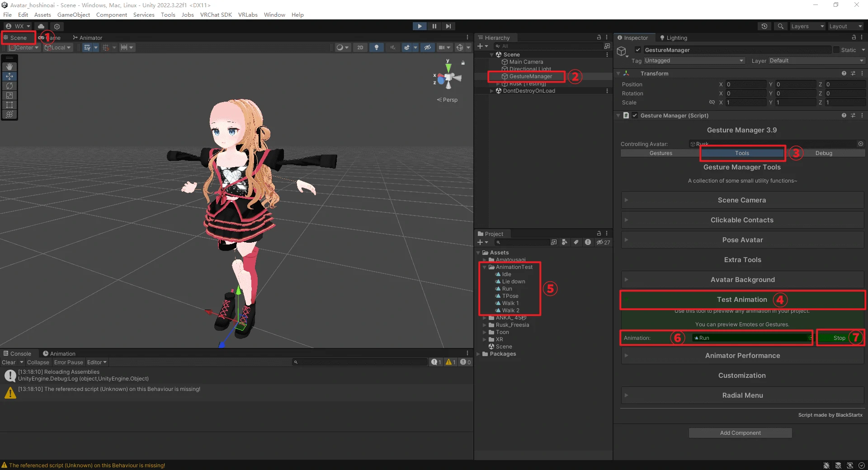Viewport: 868px width, 470px height.
Task: Open the Layers dropdown
Action: click(x=807, y=26)
